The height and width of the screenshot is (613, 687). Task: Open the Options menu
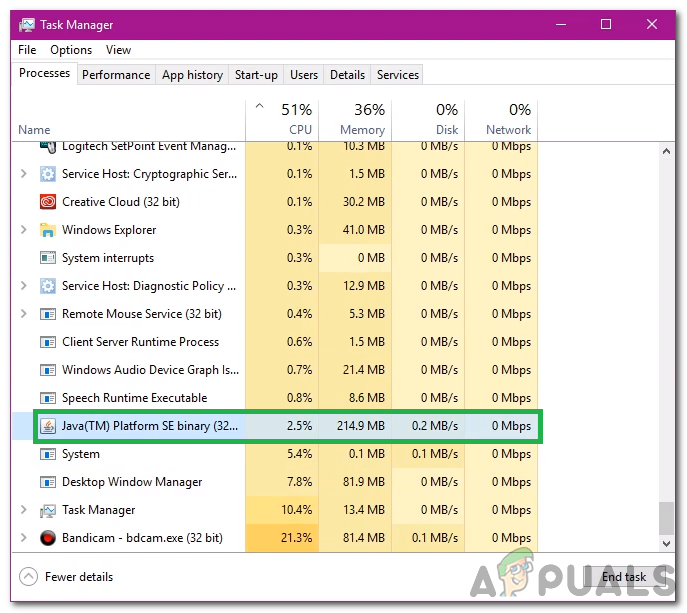(x=71, y=50)
